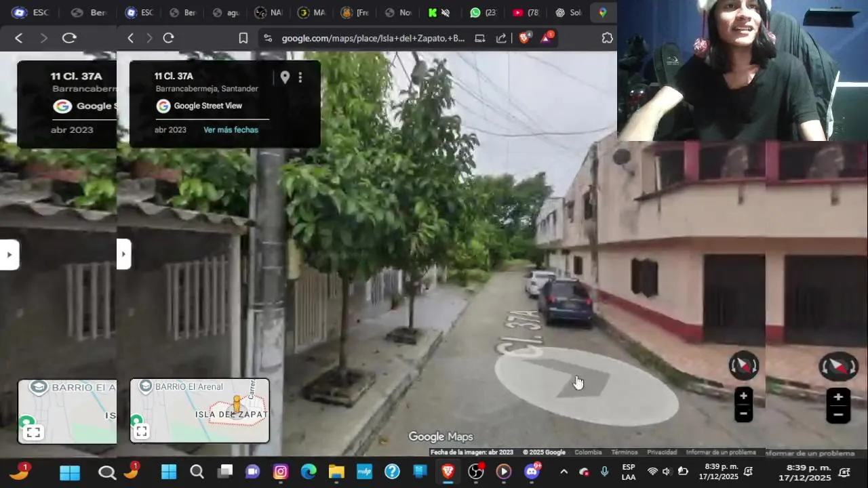Click the pegman on the minimap
The width and height of the screenshot is (868, 488).
(237, 404)
